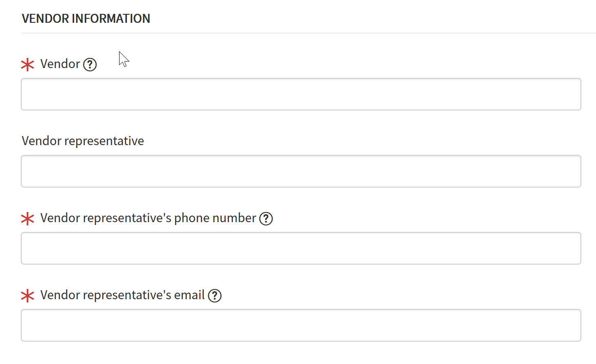Click the red asterisk beside Vendor
This screenshot has width=596, height=364.
[x=27, y=64]
